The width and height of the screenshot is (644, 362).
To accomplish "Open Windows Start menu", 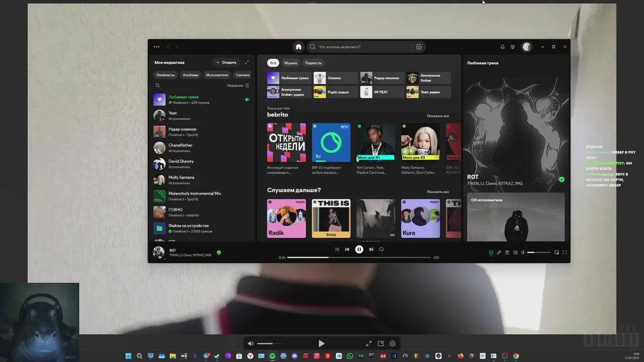I will 128,356.
